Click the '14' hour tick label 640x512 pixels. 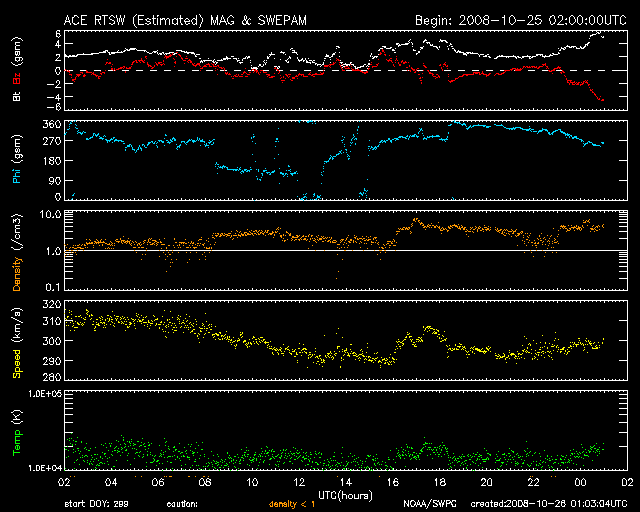pyautogui.click(x=346, y=482)
